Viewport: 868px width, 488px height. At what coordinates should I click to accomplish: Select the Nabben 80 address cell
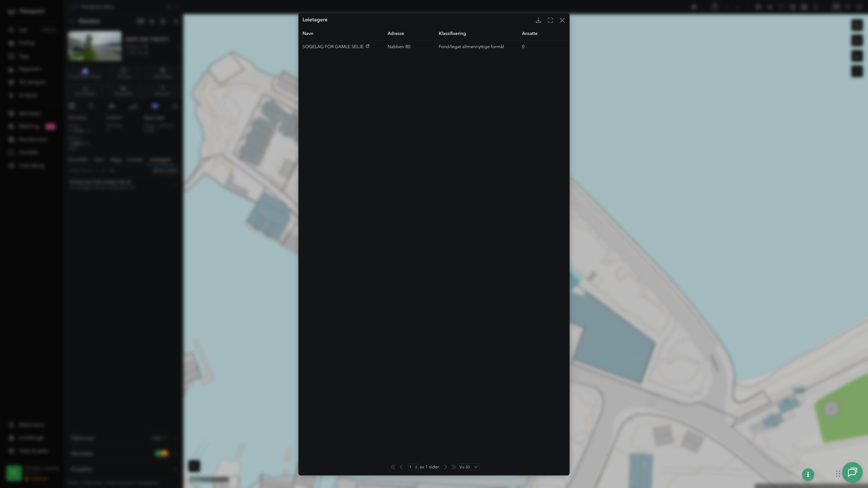click(x=399, y=47)
